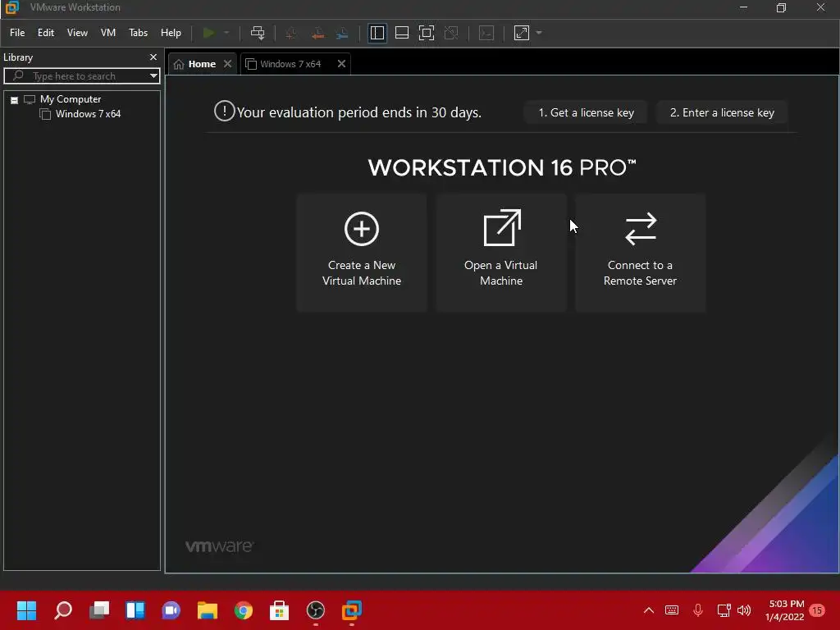Open the Help menu
The height and width of the screenshot is (630, 840).
[x=171, y=33]
